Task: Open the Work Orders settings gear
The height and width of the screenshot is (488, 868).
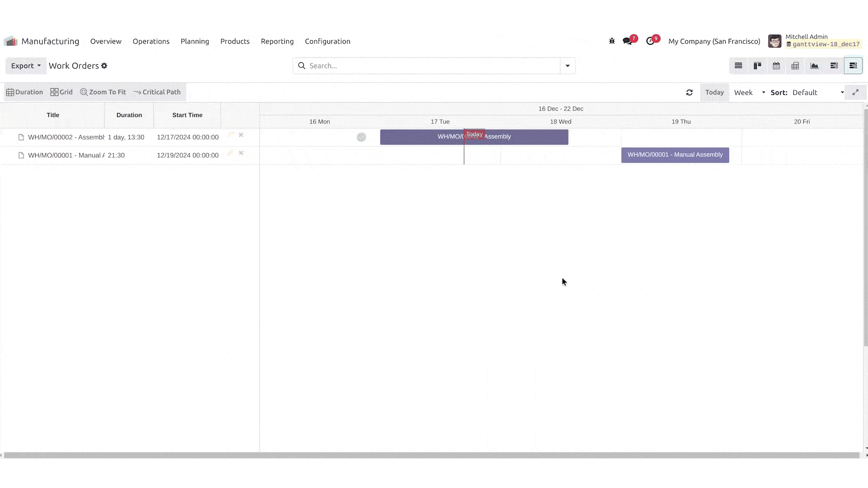Action: coord(104,66)
